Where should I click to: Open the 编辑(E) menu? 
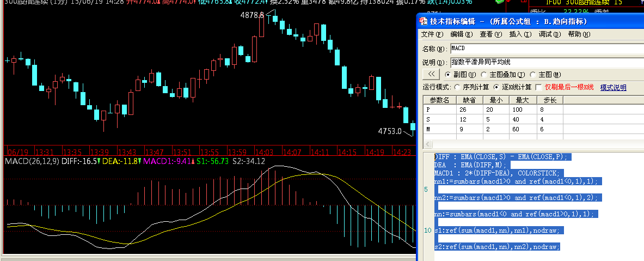[x=461, y=34]
